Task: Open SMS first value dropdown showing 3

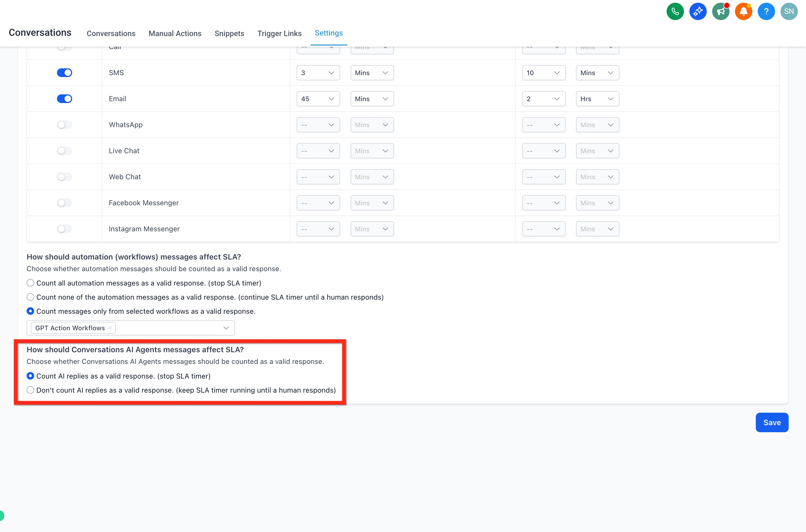Action: point(318,73)
